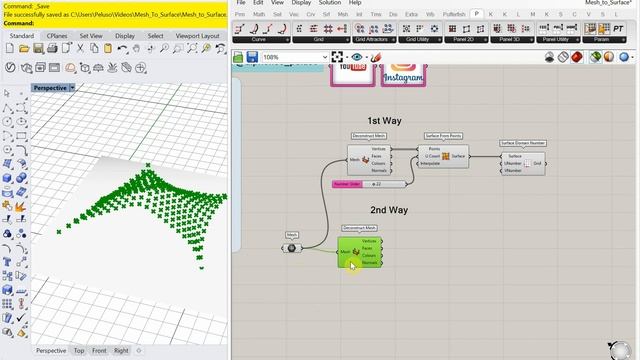Viewport: 640px width, 360px height.
Task: Click the black checkmark icon in left sidebar
Action: [21, 318]
